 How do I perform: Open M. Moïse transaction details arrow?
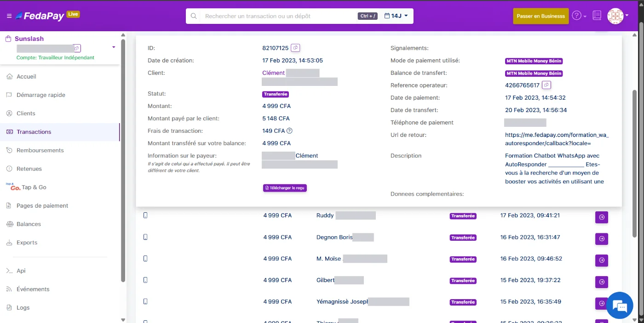click(x=602, y=261)
